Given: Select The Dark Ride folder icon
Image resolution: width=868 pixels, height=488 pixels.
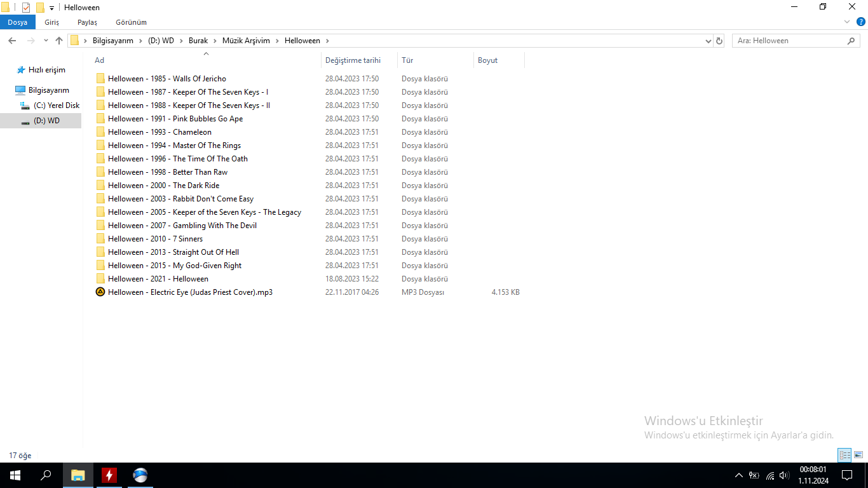Looking at the screenshot, I should tap(100, 186).
